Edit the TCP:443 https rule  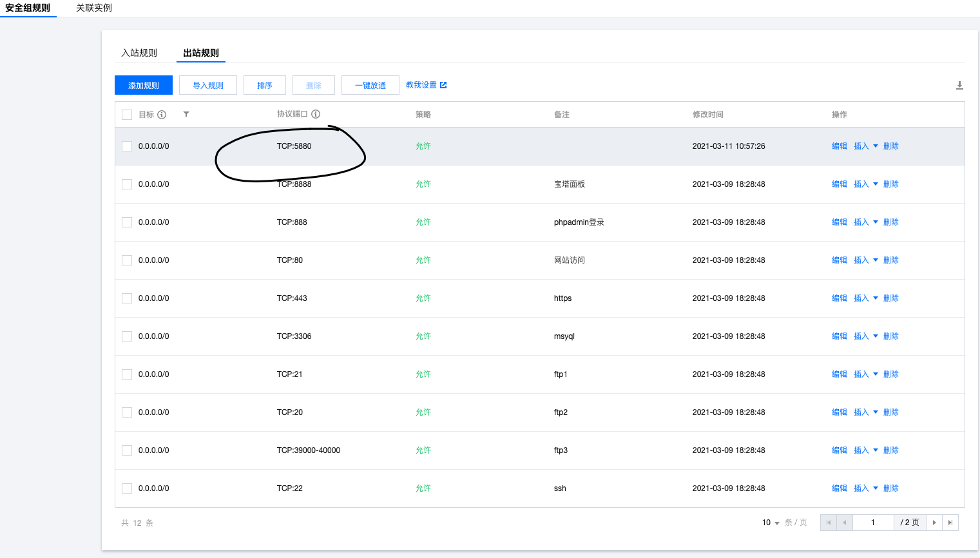(x=840, y=298)
